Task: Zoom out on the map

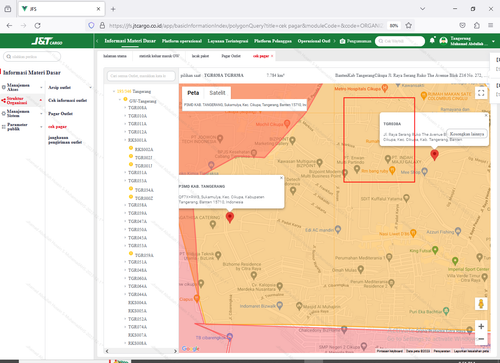Action: click(x=481, y=339)
